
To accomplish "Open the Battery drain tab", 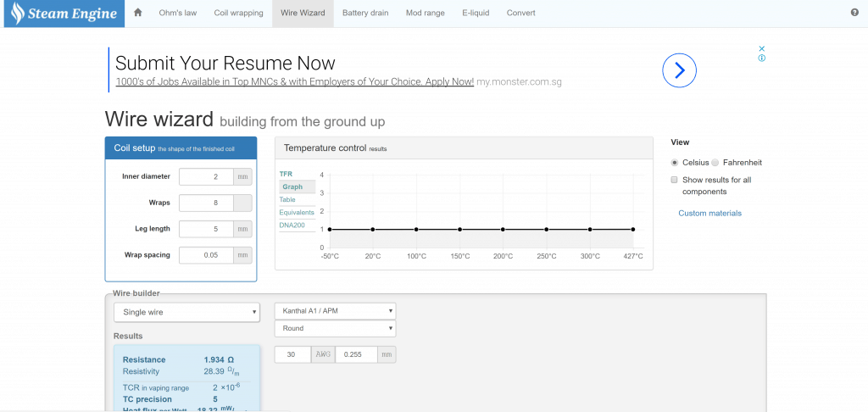I will coord(364,14).
